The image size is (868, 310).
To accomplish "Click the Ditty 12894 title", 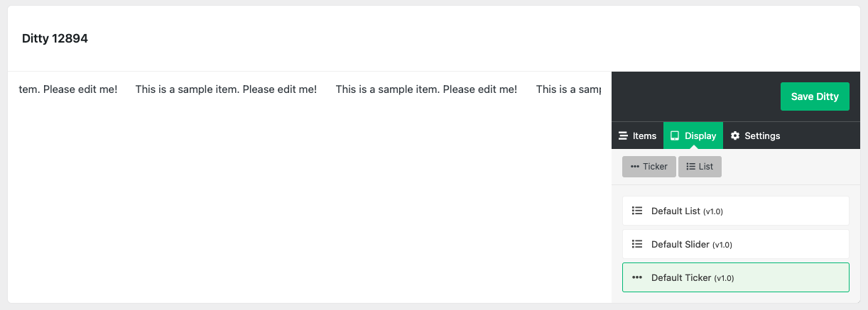I will pos(55,38).
